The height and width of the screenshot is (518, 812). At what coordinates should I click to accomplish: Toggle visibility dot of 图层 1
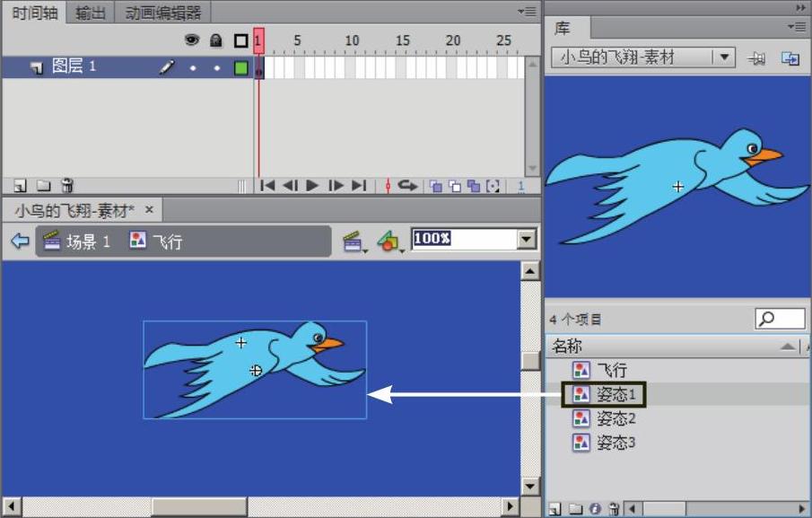pos(193,68)
